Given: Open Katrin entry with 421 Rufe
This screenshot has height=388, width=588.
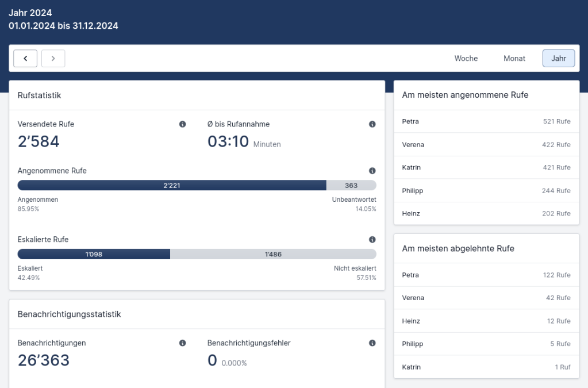Looking at the screenshot, I should pyautogui.click(x=486, y=167).
